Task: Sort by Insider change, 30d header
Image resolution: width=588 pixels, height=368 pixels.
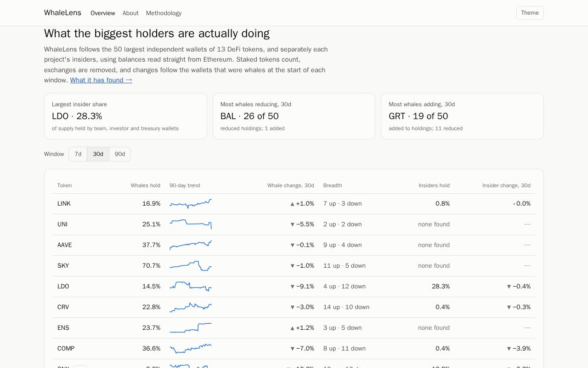Action: click(x=506, y=185)
